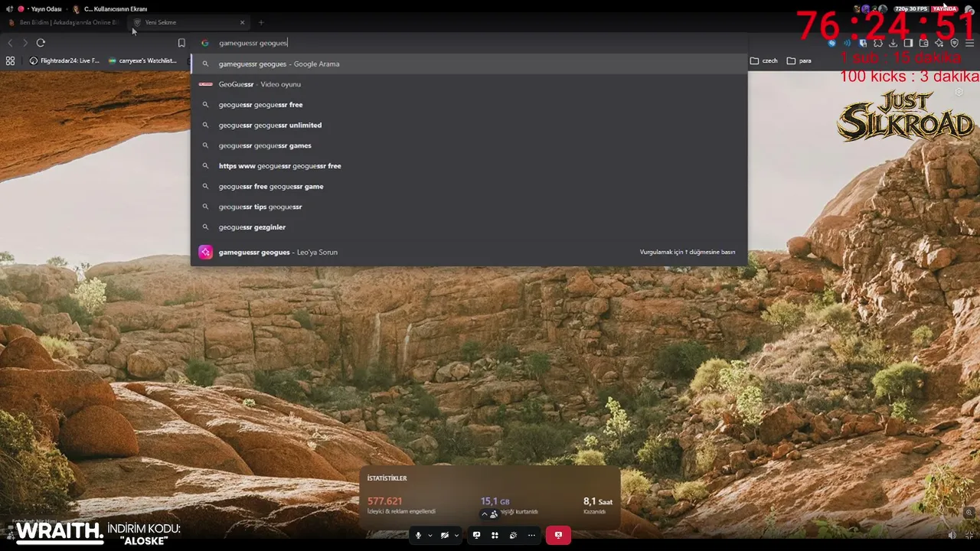
Task: Click the blue sound-wave extension icon
Action: (848, 43)
